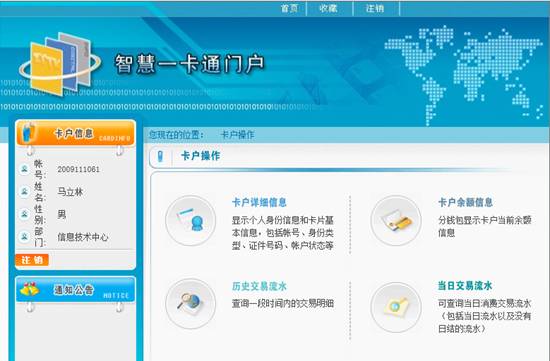Click the orange 注销 button in sidebar
Image resolution: width=550 pixels, height=361 pixels.
pos(32,260)
